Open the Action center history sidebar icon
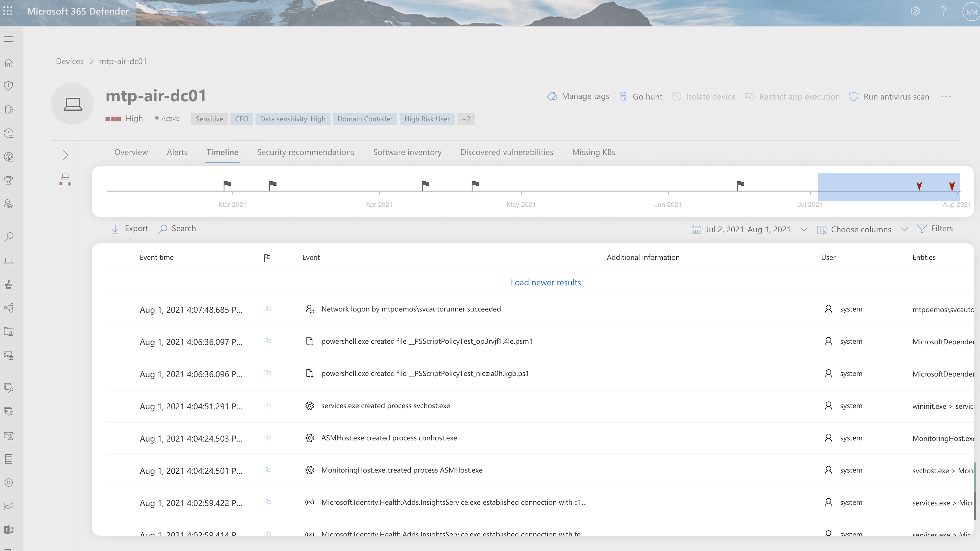Viewport: 980px width, 551px height. pyautogui.click(x=8, y=133)
